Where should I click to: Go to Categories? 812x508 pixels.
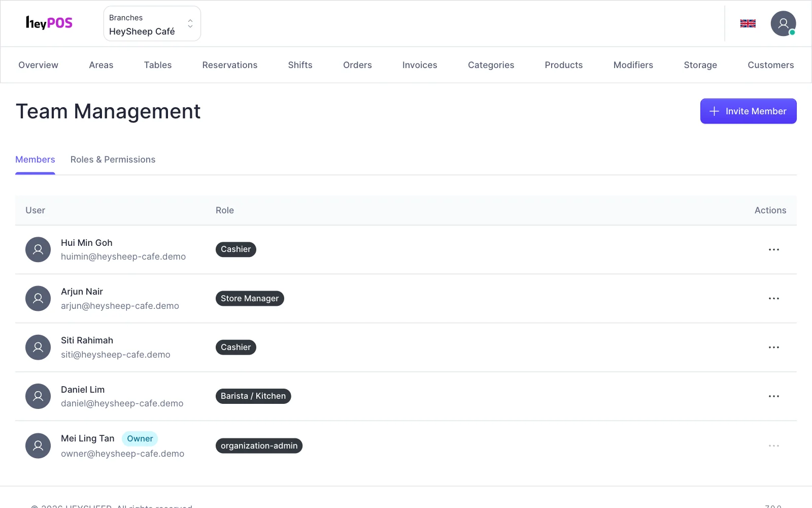click(491, 65)
